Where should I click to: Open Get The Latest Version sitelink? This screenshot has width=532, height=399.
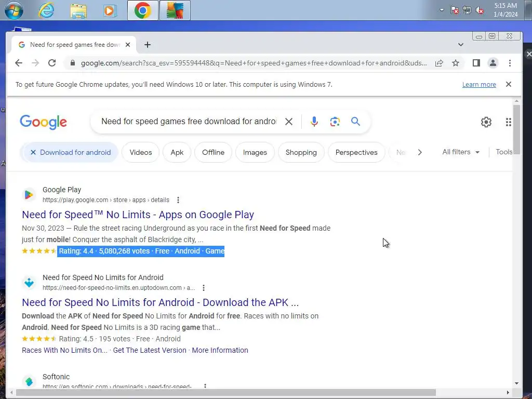[150, 350]
